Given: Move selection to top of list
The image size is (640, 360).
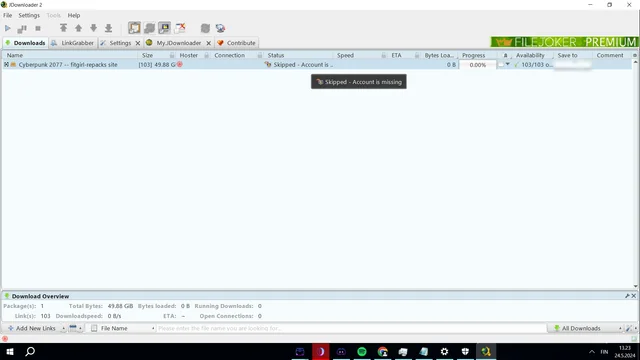Looking at the screenshot, I should pyautogui.click(x=63, y=28).
